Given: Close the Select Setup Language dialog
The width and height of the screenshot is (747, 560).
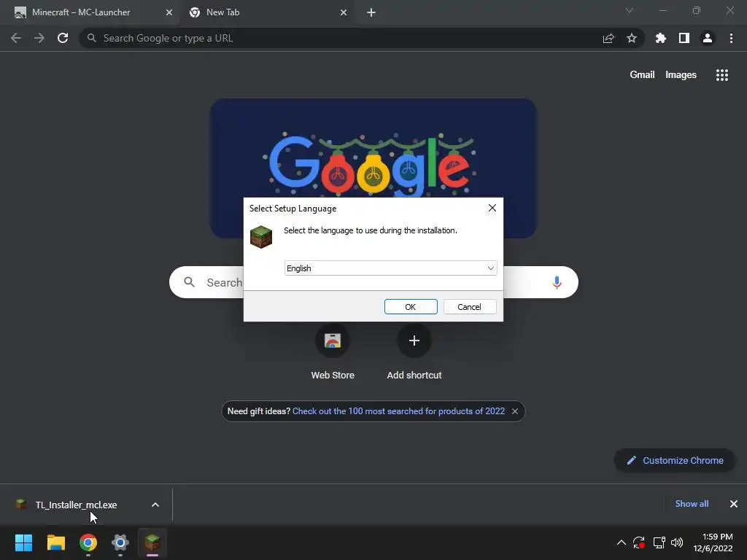Looking at the screenshot, I should tap(492, 208).
